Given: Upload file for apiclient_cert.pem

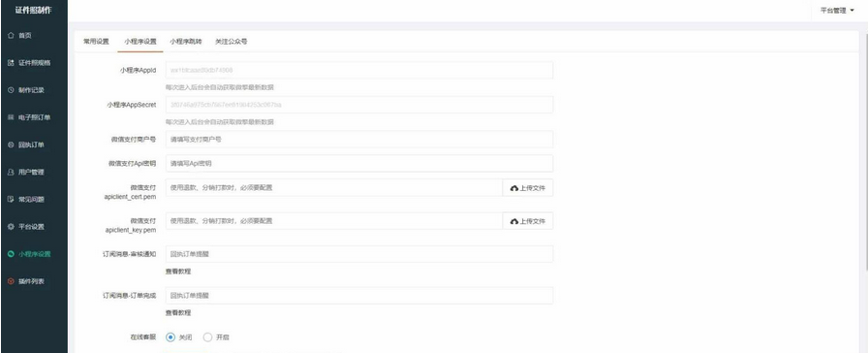Looking at the screenshot, I should tap(528, 188).
